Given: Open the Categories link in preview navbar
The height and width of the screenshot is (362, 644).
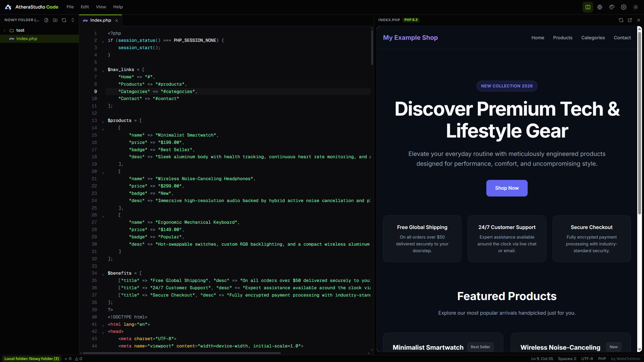Looking at the screenshot, I should point(593,38).
